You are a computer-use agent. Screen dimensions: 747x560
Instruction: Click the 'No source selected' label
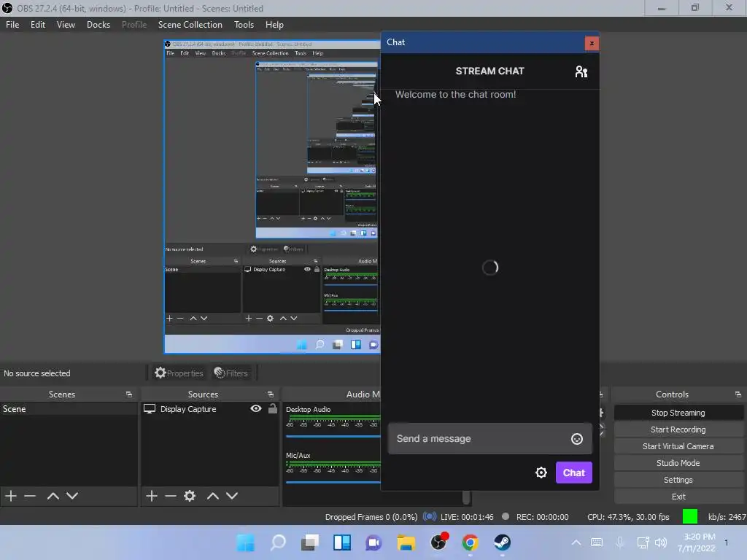point(37,373)
